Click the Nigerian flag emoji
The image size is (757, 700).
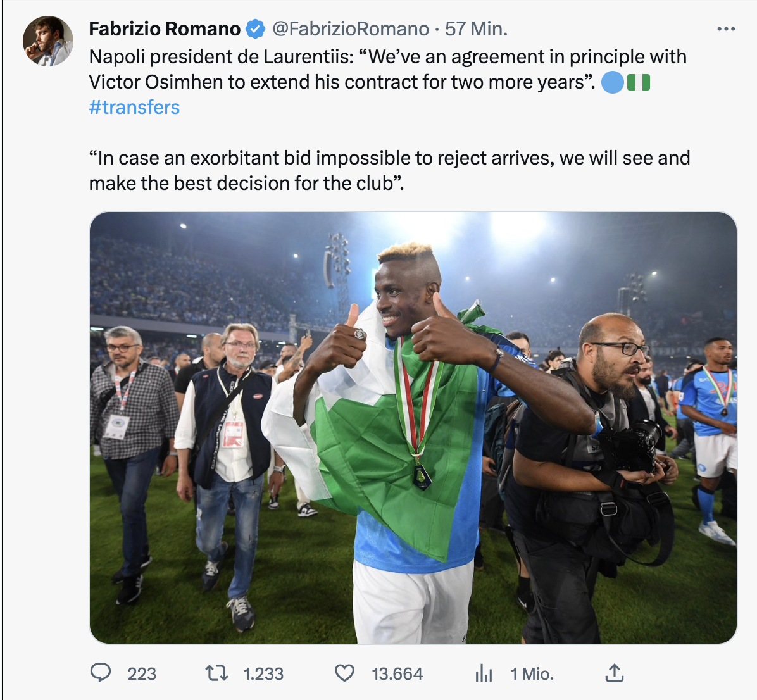[639, 82]
